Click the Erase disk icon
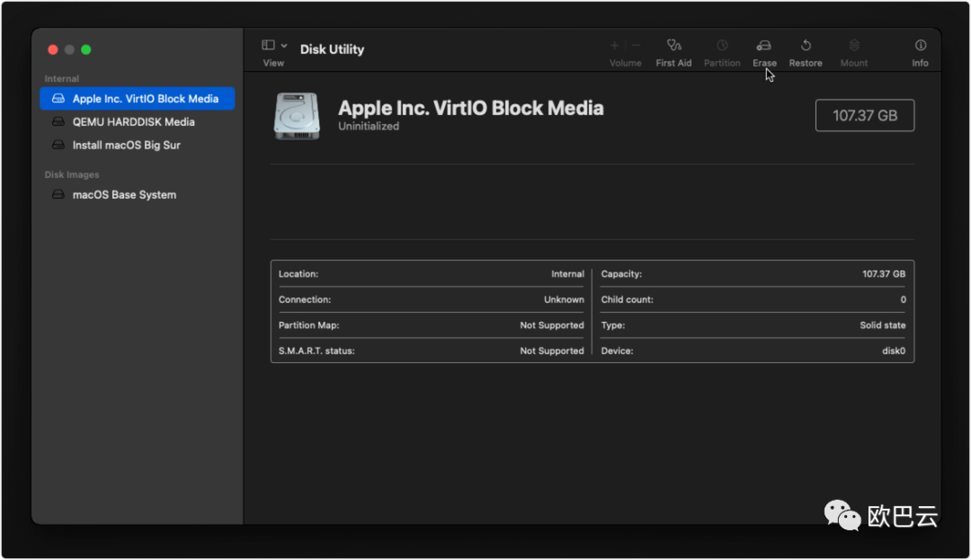The image size is (971, 560). point(764,46)
